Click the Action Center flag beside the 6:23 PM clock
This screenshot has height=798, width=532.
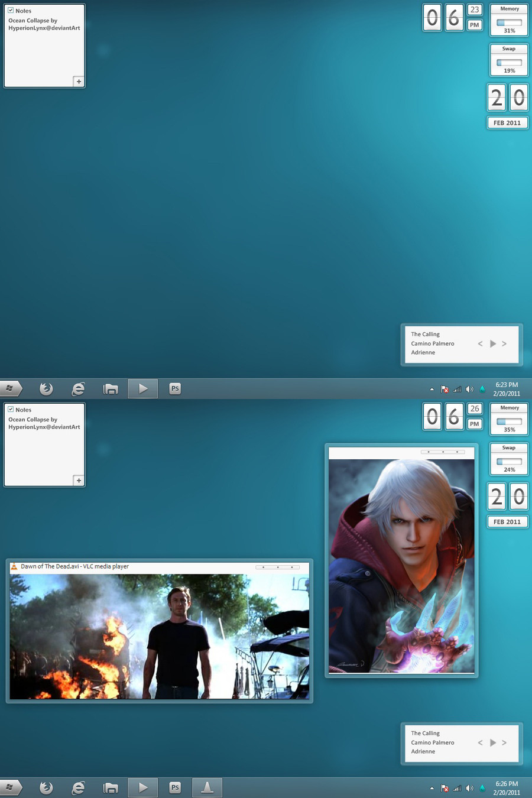point(445,389)
